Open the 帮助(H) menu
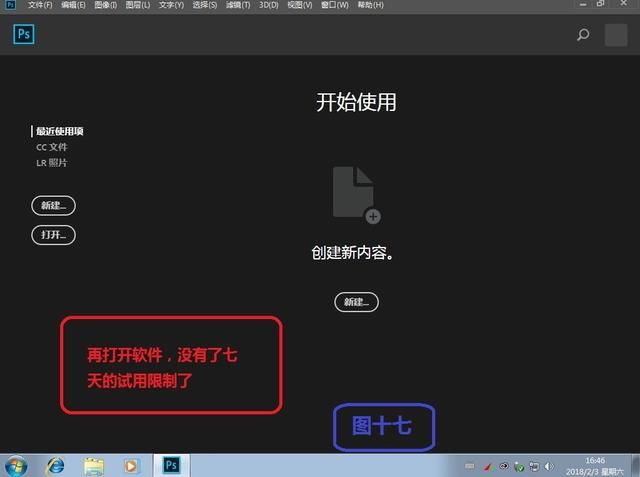This screenshot has width=640, height=477. pyautogui.click(x=370, y=5)
